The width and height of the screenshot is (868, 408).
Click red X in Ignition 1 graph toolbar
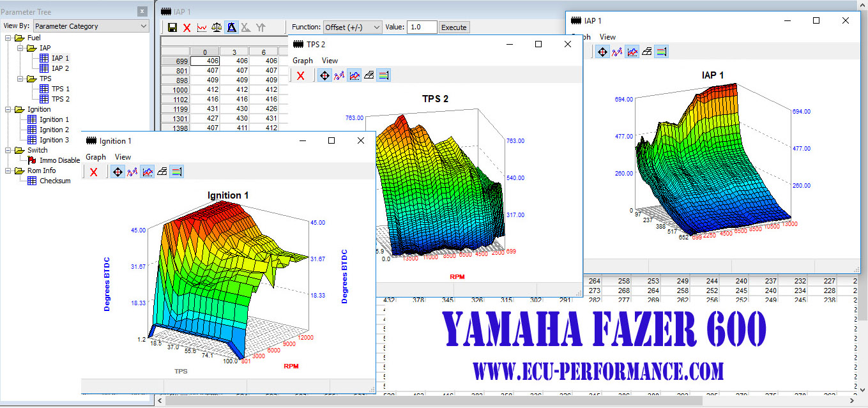pyautogui.click(x=94, y=172)
